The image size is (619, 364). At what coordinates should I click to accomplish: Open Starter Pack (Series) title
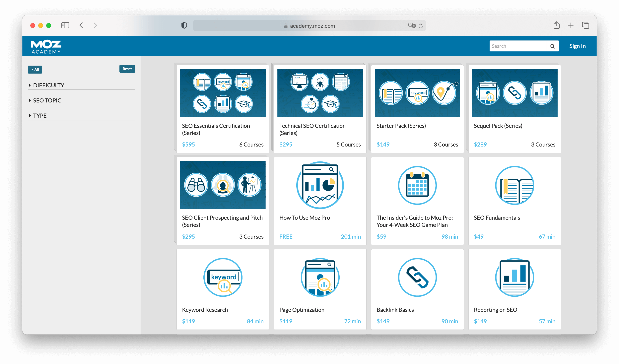click(x=401, y=126)
